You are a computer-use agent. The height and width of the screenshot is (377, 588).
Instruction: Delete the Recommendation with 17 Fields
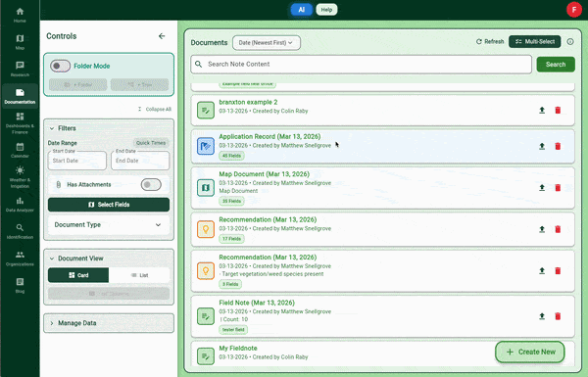pyautogui.click(x=558, y=229)
